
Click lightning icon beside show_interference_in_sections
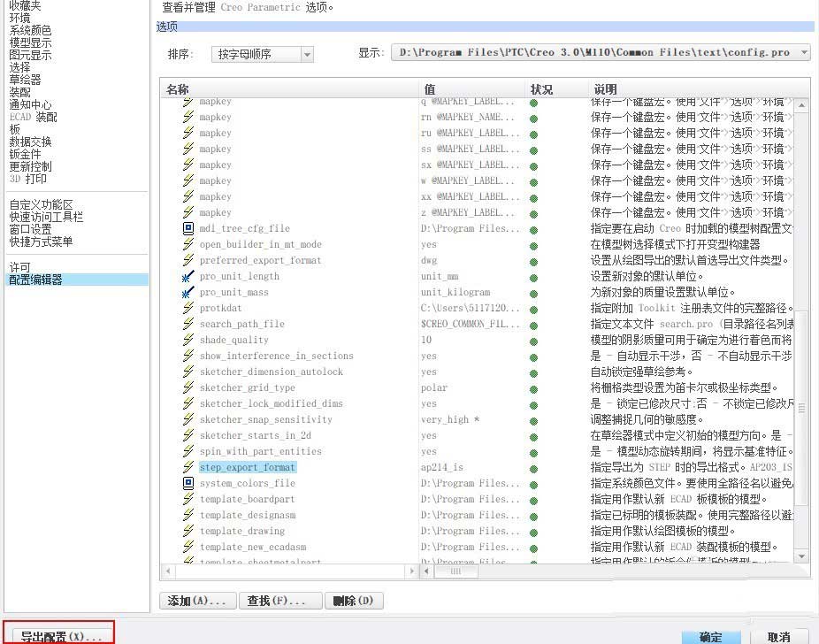pos(188,356)
